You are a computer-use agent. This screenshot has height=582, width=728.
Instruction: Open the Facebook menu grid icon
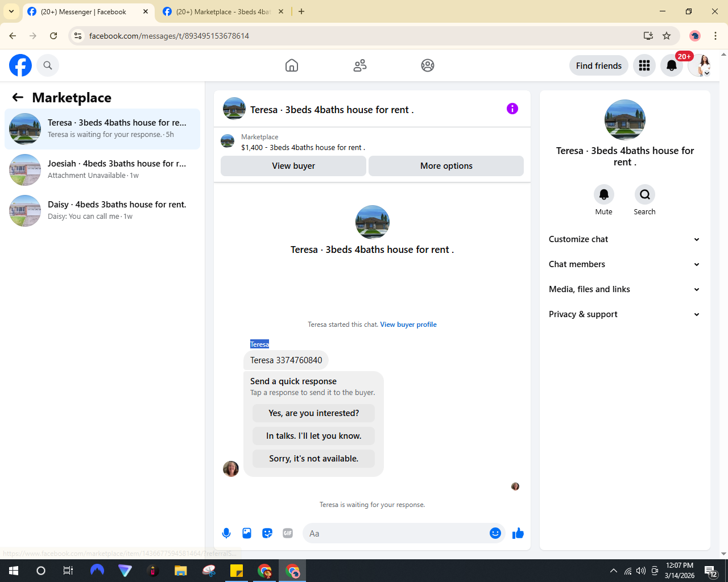(x=644, y=65)
